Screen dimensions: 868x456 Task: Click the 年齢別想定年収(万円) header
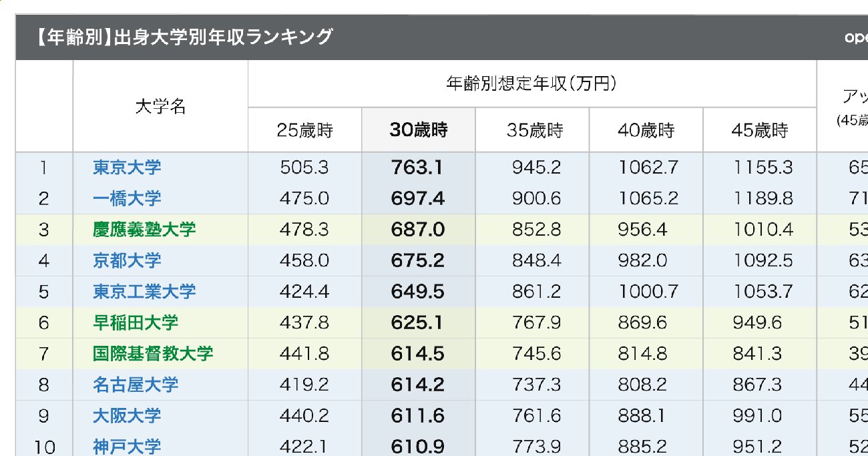tap(531, 84)
